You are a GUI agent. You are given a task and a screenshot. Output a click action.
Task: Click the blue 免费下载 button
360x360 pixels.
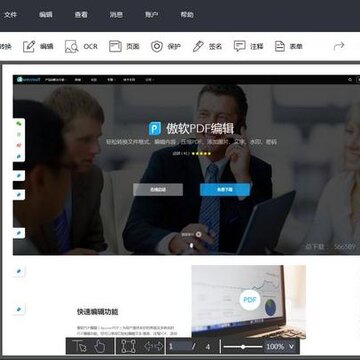coord(225,190)
